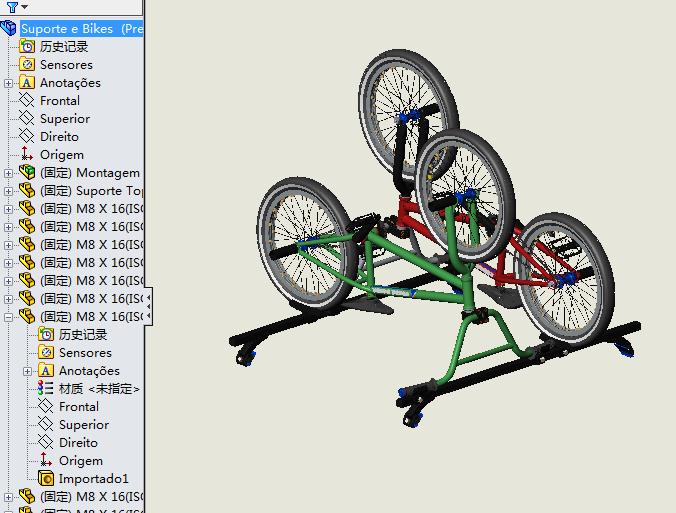Screen dimensions: 676x513
Task: Select 材质 <未指定> material entry
Action: (99, 389)
